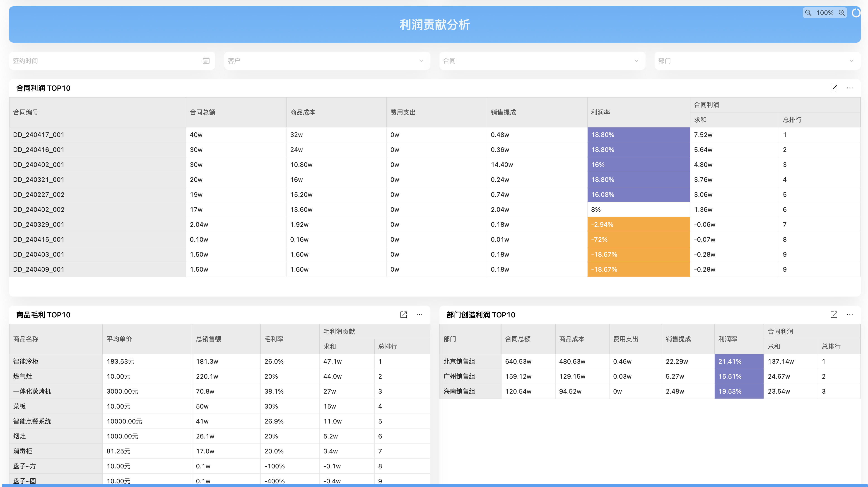Viewport: 868px width, 487px height.
Task: Open more options for 部门创造利润 TOP10 panel
Action: point(850,315)
